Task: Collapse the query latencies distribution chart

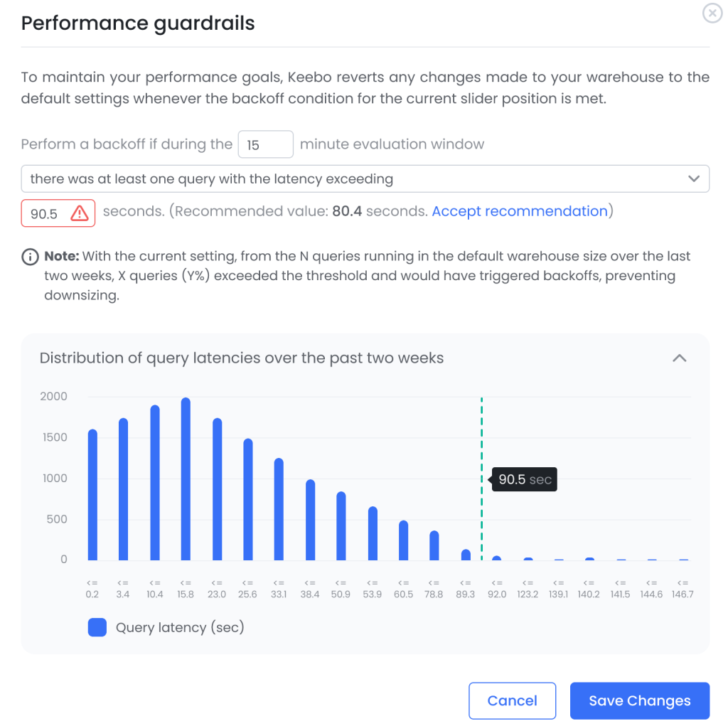Action: pos(679,358)
